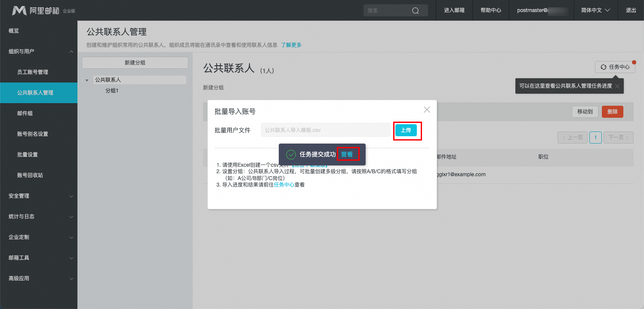Viewport: 644px width, 309px height.
Task: Click 查看 link in success toast
Action: tap(347, 154)
